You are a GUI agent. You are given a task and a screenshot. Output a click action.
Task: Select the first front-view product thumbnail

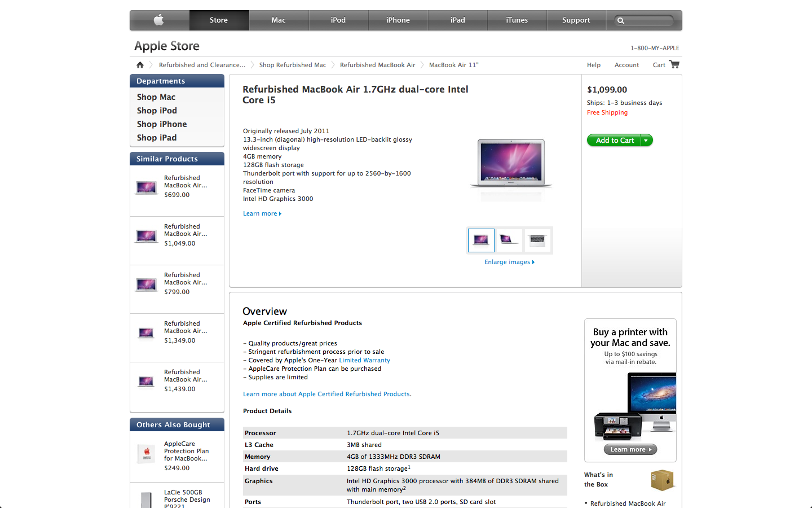[481, 240]
